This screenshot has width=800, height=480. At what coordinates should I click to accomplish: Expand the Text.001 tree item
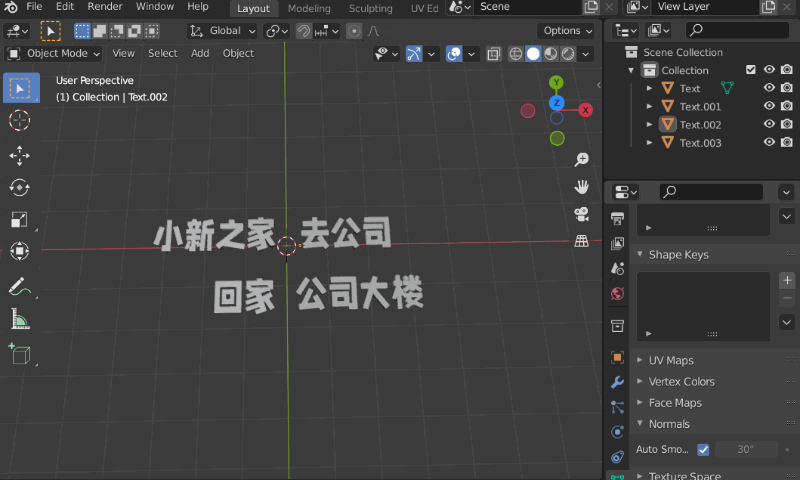649,106
